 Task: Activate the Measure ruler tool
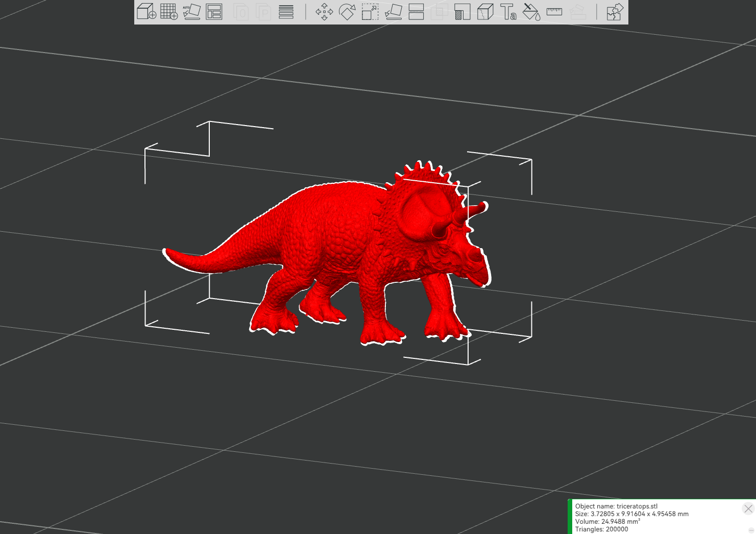tap(554, 12)
